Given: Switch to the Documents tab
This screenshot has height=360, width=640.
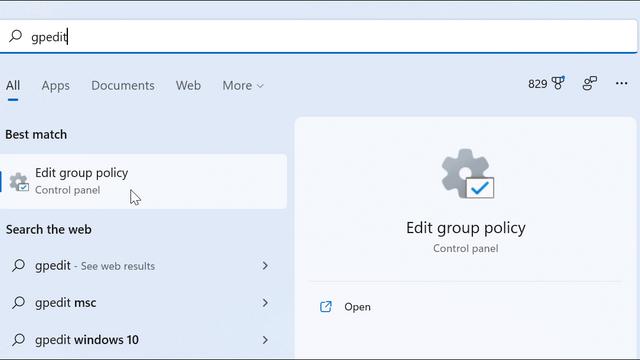Looking at the screenshot, I should coord(123,85).
